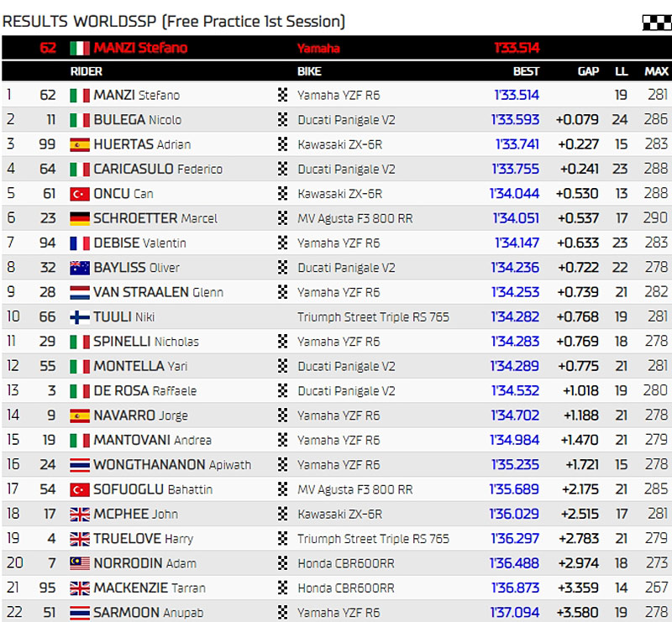Click the MAX column header

(656, 71)
